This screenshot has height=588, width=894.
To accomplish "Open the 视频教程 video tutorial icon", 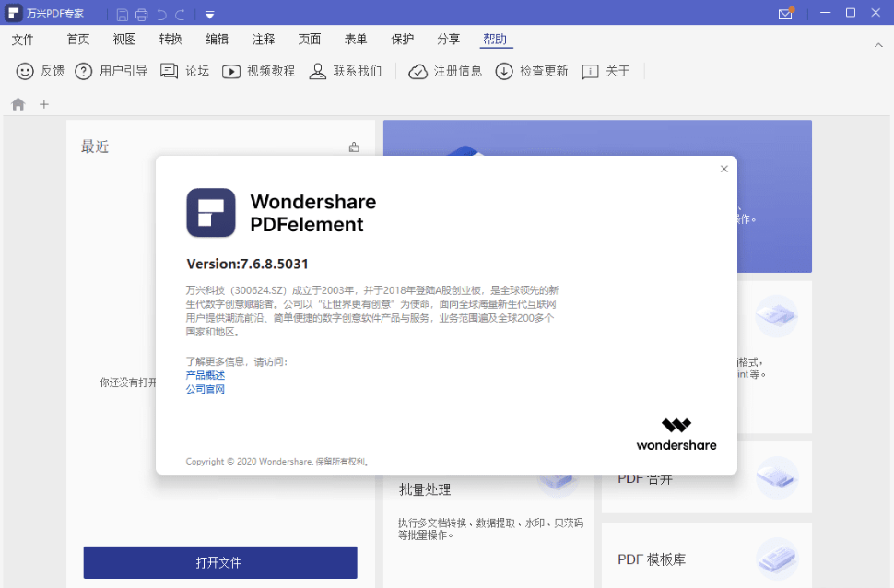I will 231,71.
